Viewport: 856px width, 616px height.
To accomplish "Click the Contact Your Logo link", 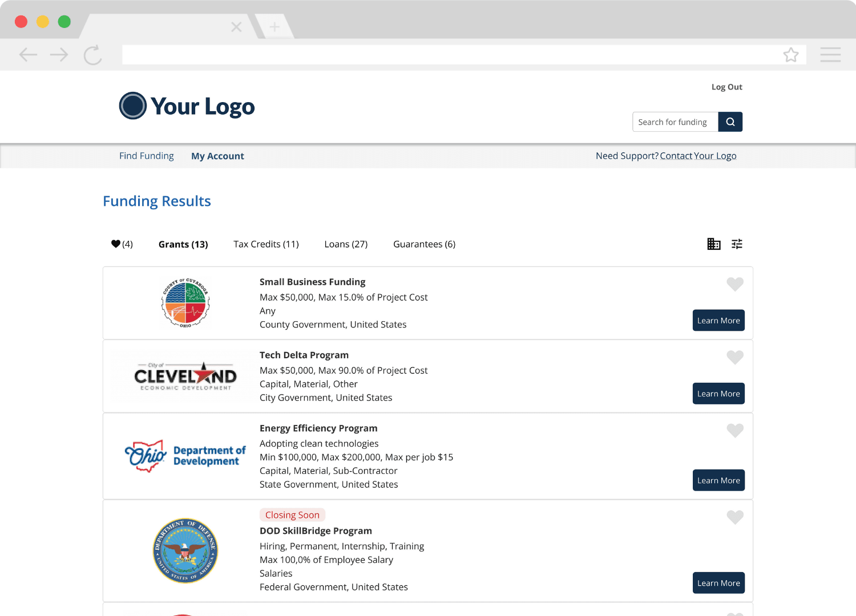I will [x=698, y=155].
